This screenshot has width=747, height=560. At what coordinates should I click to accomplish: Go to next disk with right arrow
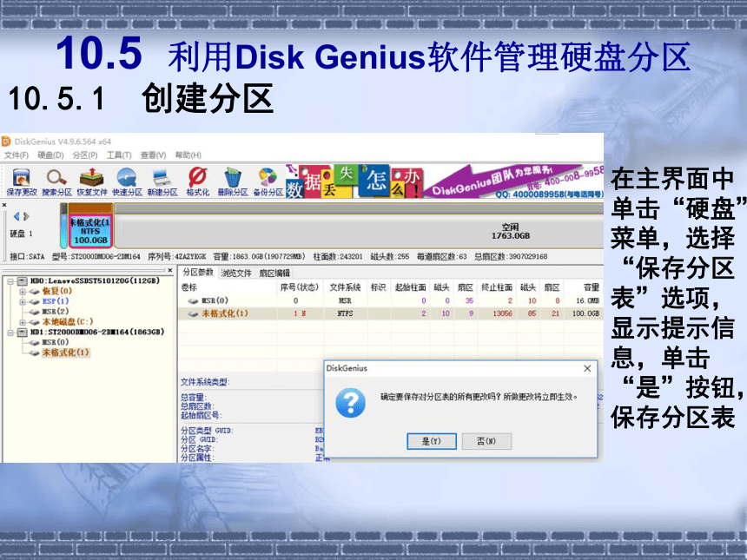click(x=27, y=216)
